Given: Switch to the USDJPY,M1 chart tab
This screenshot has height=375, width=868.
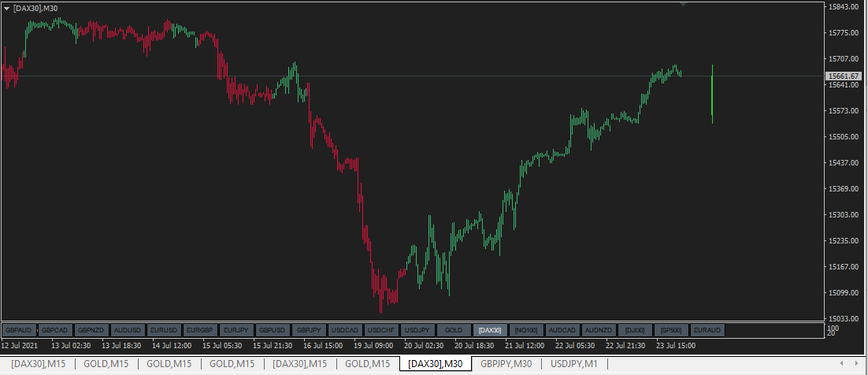Looking at the screenshot, I should pos(574,364).
